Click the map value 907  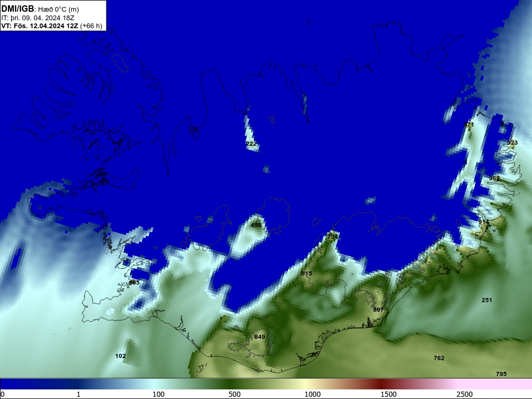coord(378,310)
